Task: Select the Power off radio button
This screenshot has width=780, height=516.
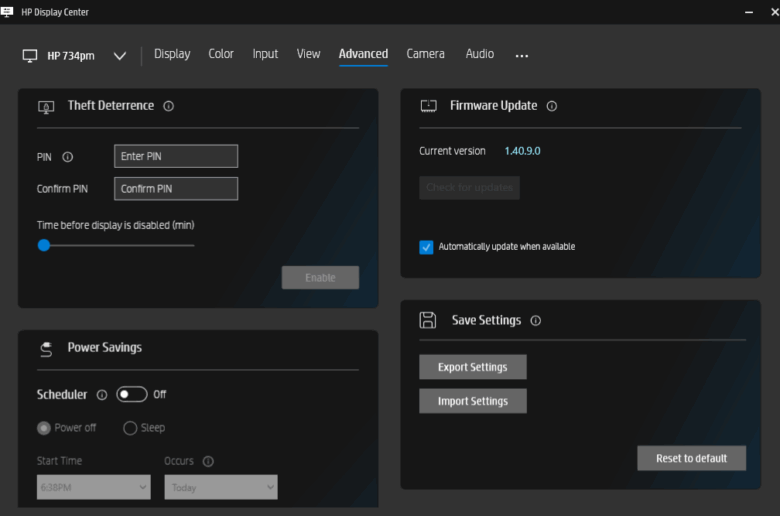Action: pyautogui.click(x=44, y=428)
